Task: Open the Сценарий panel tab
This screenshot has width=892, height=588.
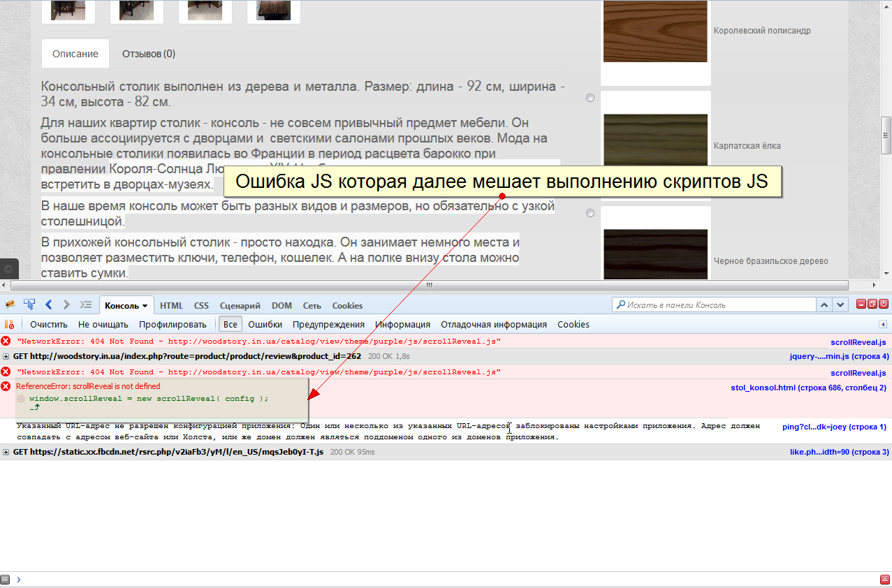Action: coord(240,305)
